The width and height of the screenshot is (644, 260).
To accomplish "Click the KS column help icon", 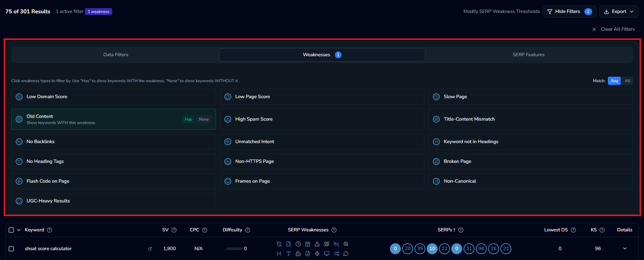I will pos(602,230).
